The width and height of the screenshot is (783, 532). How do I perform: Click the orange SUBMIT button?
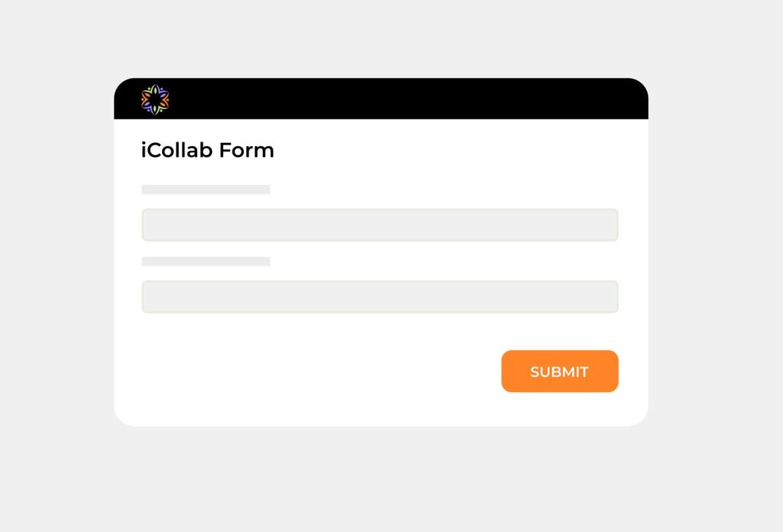pos(560,371)
